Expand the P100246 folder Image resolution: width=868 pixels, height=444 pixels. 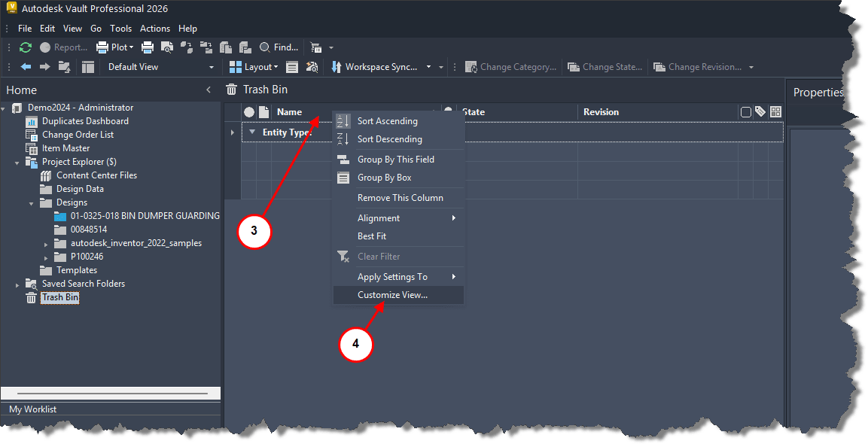point(46,257)
